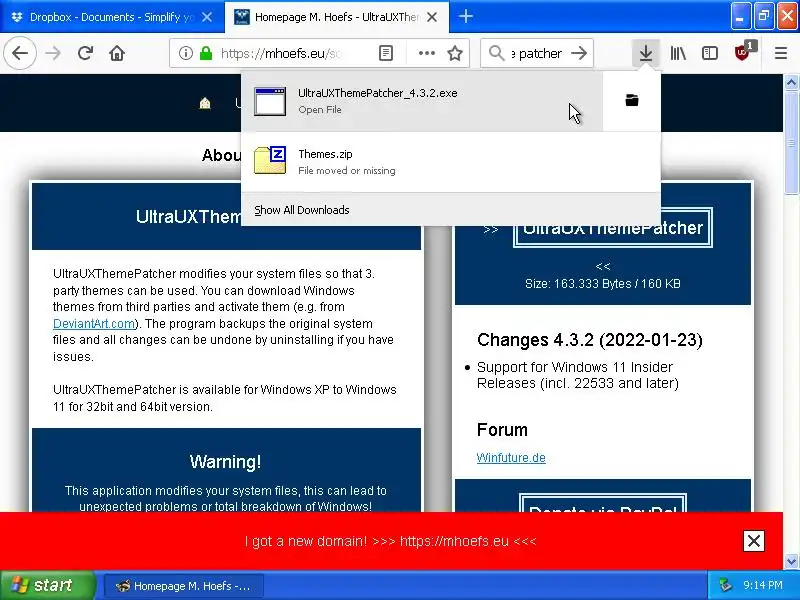Reload the current page
The width and height of the screenshot is (800, 600).
pyautogui.click(x=85, y=53)
